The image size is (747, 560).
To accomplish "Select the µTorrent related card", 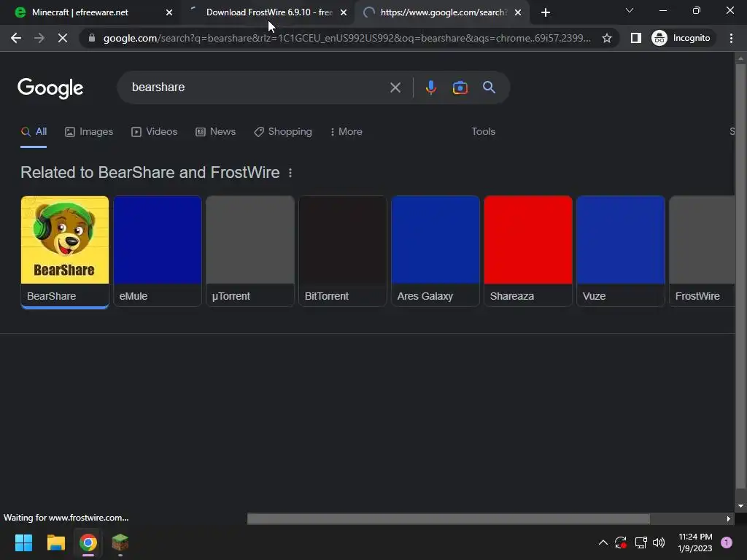I will point(250,252).
